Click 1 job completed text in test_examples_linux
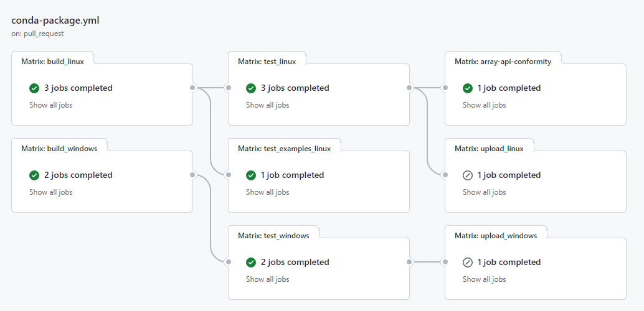Screen dimensions: 644x311 pyautogui.click(x=293, y=175)
